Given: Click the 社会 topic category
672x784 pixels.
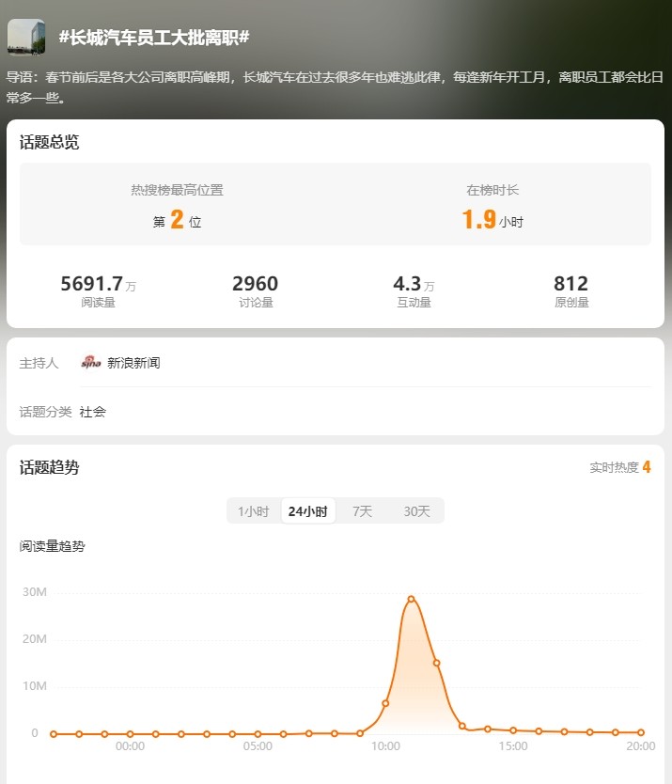Looking at the screenshot, I should click(92, 412).
